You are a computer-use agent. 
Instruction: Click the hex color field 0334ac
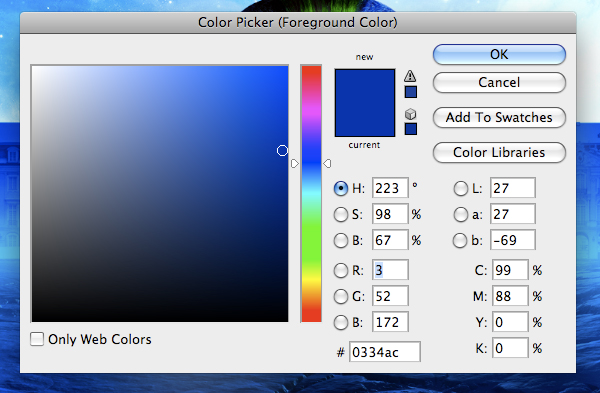(x=385, y=352)
